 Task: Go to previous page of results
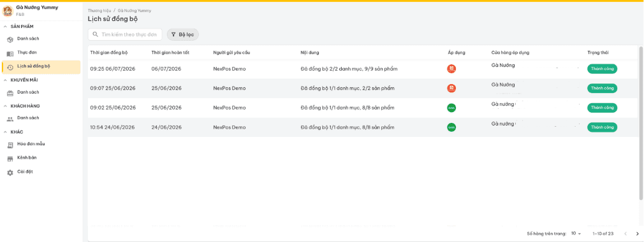pyautogui.click(x=626, y=233)
